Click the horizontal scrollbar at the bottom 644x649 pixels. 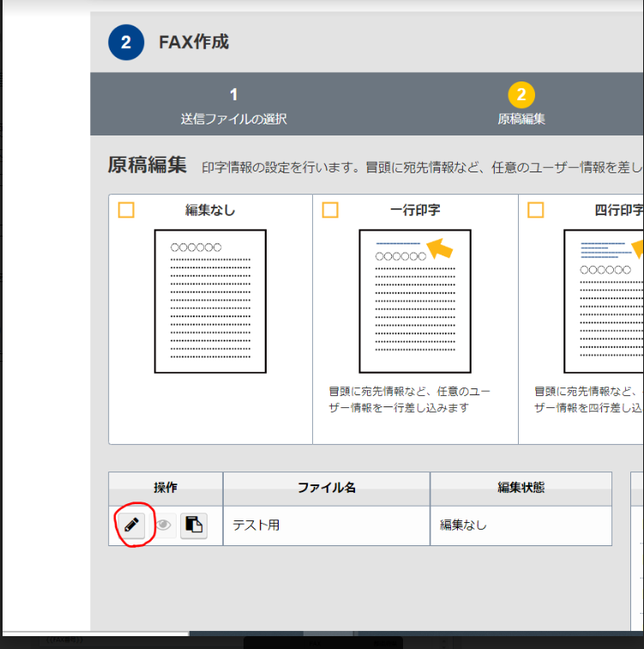pos(328,634)
